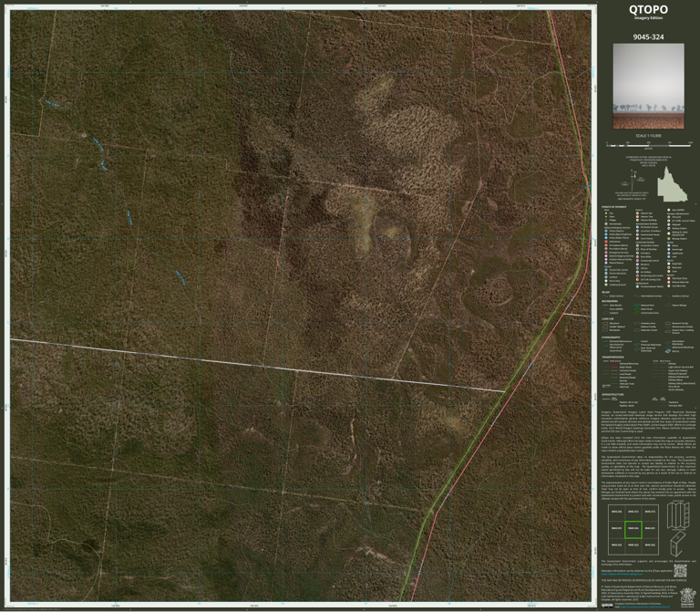
Task: Select the POINTS OF INTEREST legend heading
Action: tap(613, 207)
